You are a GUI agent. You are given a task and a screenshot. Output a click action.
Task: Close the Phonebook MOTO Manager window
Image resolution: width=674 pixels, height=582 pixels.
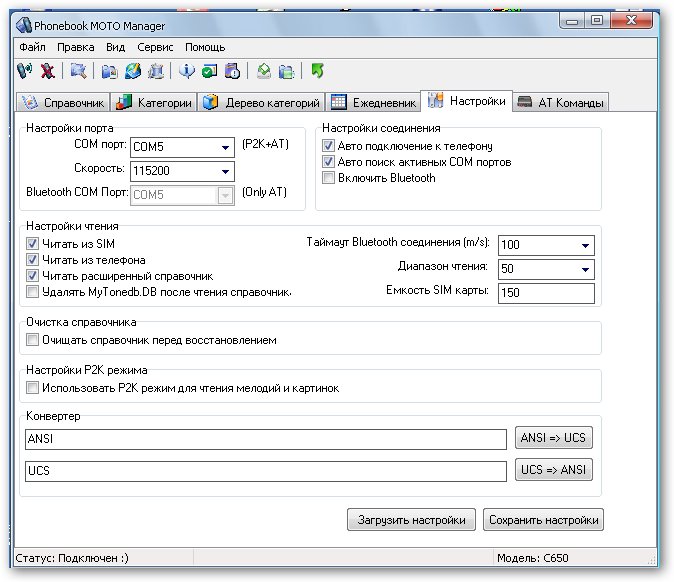(x=631, y=21)
